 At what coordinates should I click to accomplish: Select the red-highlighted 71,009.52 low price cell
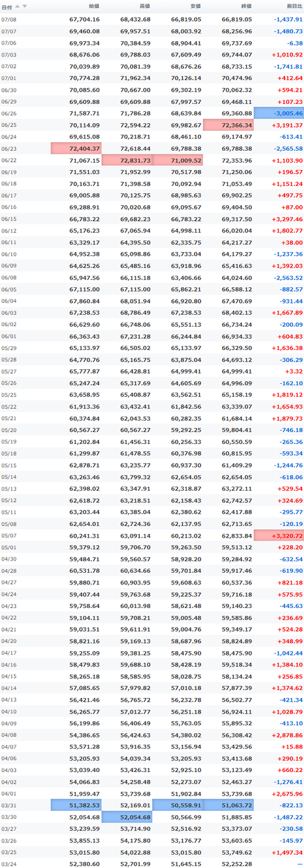178,160
